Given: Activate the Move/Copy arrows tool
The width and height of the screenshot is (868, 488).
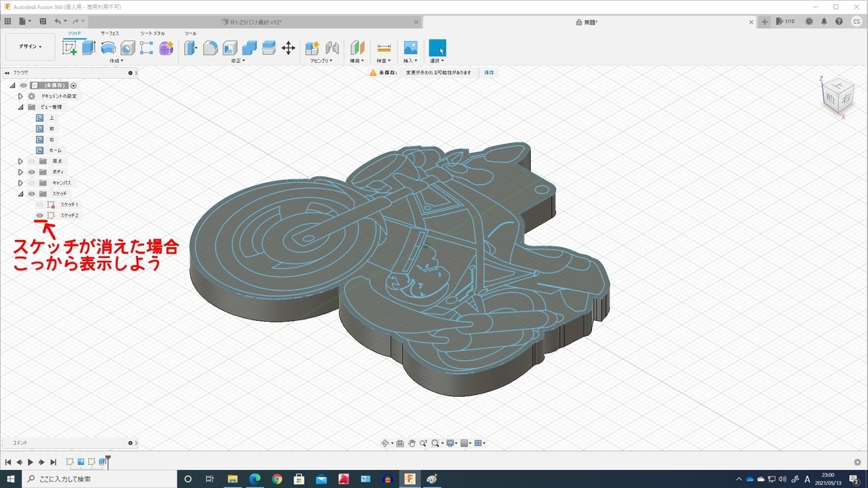Looking at the screenshot, I should tap(288, 48).
